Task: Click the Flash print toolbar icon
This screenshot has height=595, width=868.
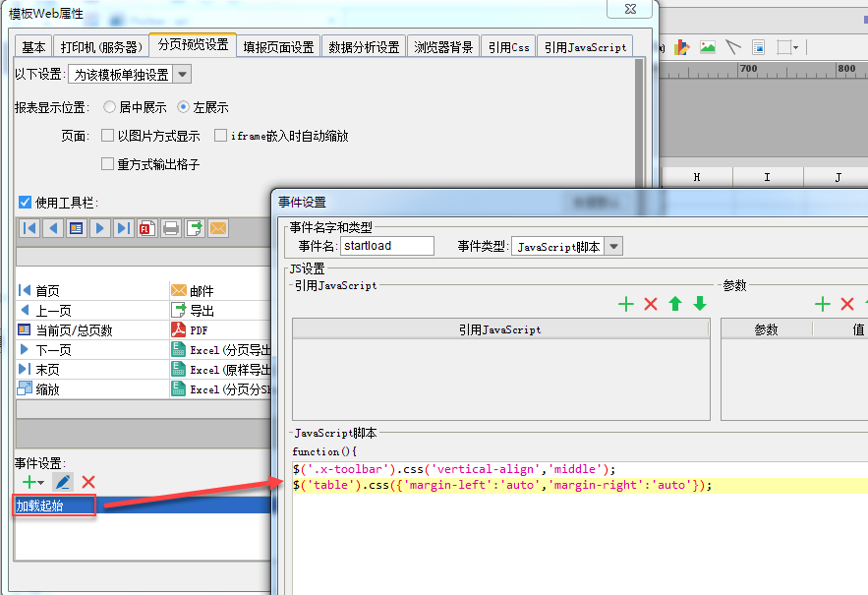Action: (x=147, y=228)
